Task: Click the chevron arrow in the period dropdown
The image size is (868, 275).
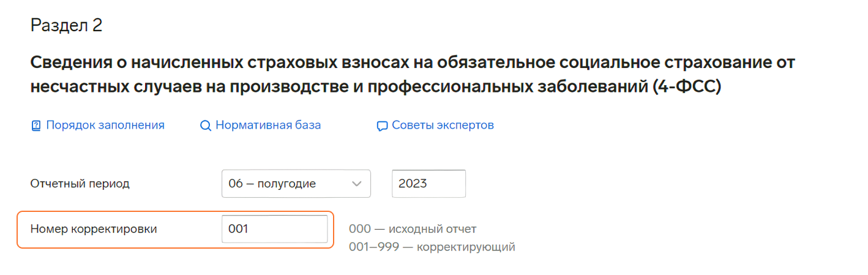Action: (x=356, y=184)
